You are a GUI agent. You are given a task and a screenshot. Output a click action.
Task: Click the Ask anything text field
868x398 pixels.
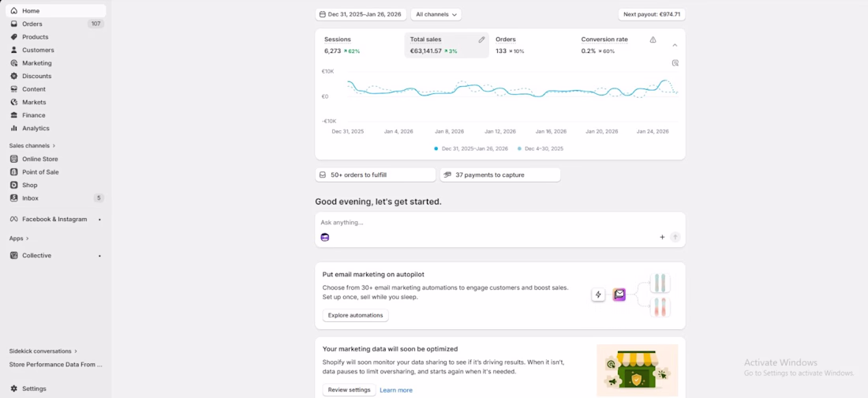(489, 223)
